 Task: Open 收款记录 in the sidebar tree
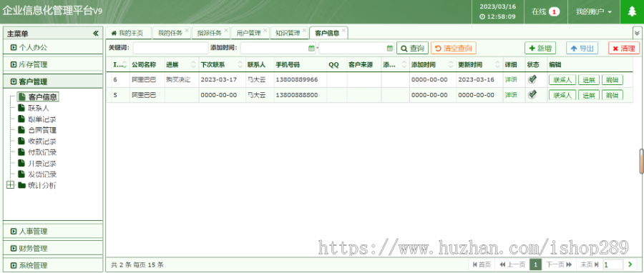(42, 142)
